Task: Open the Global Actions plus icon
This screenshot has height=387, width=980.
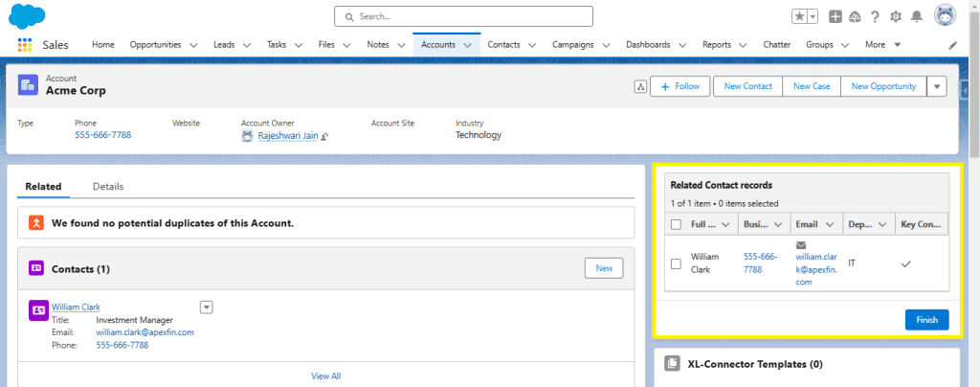Action: coord(835,17)
